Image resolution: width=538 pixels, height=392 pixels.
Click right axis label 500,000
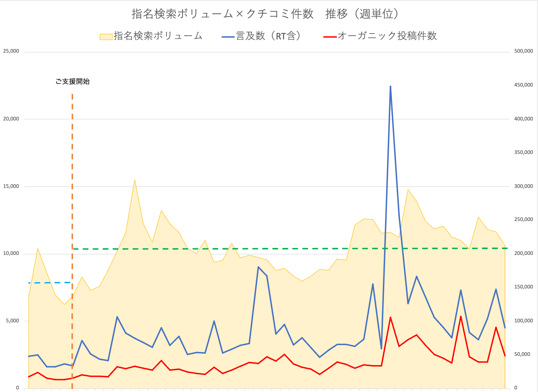click(523, 51)
